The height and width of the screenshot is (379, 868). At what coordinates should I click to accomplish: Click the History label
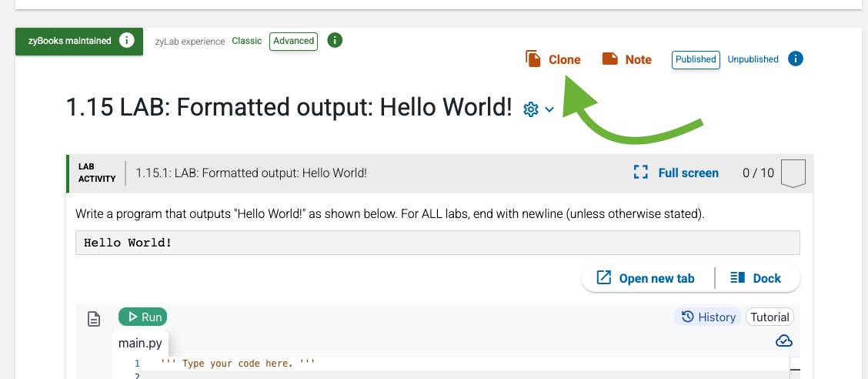click(717, 317)
